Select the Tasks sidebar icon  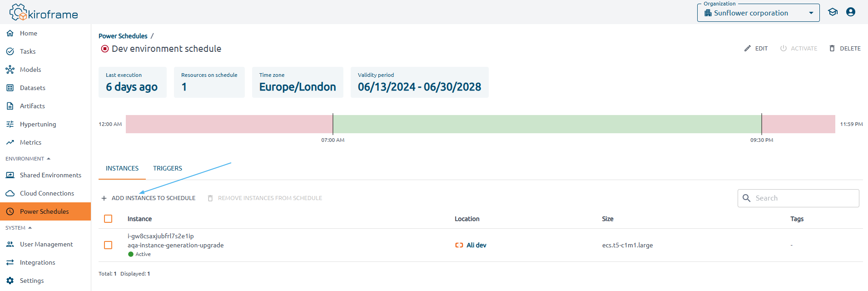[10, 51]
